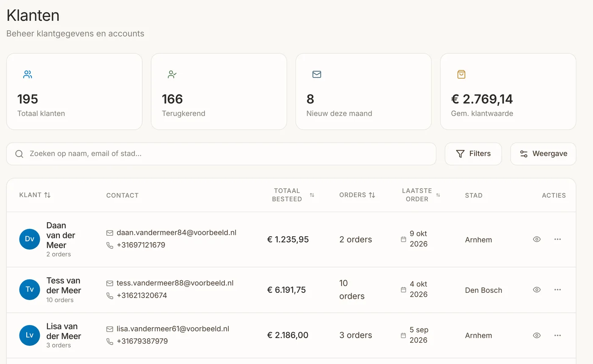Screen dimensions: 593x364
Task: Click the search field for naam, email of stad
Action: [221, 154]
